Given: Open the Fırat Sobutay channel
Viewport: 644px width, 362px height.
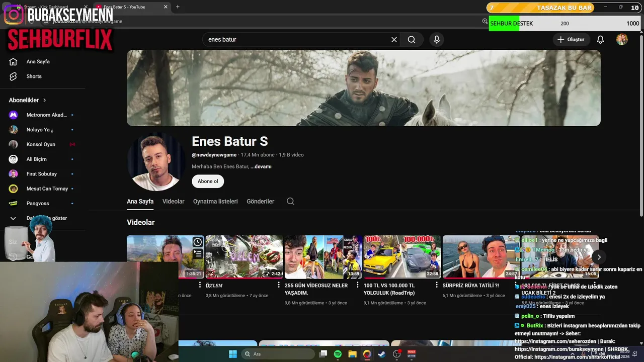Looking at the screenshot, I should click(42, 174).
